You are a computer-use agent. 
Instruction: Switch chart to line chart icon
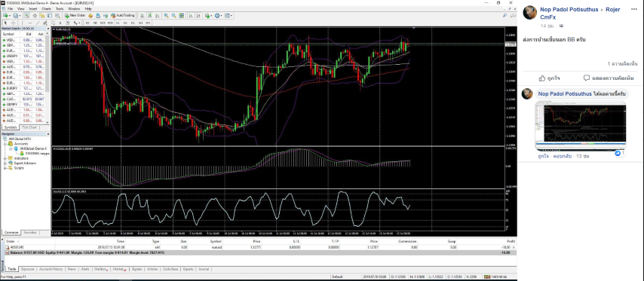tap(158, 16)
